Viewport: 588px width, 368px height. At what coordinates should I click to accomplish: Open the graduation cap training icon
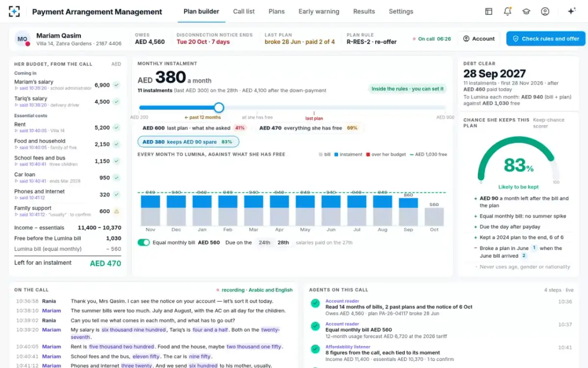pos(526,11)
